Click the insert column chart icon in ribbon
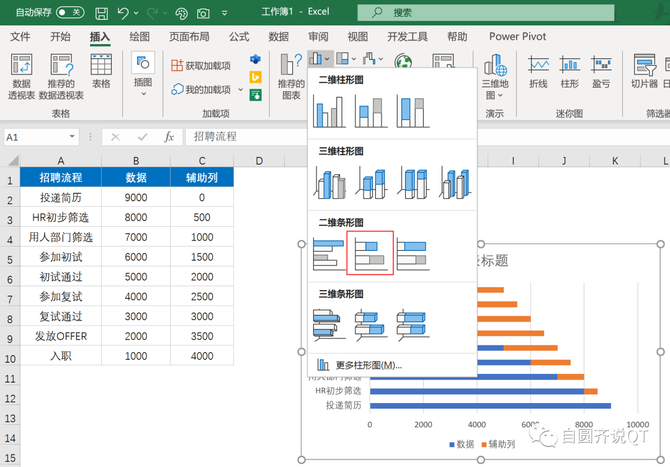The width and height of the screenshot is (670, 467). point(315,59)
